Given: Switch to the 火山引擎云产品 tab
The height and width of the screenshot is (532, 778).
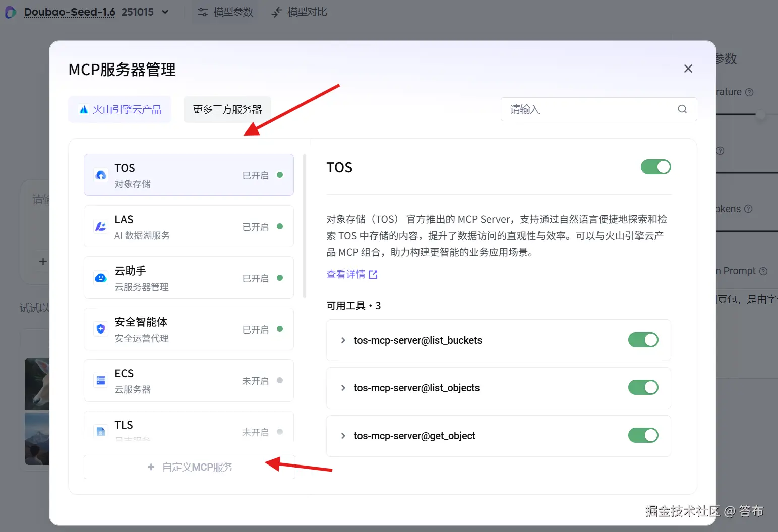Looking at the screenshot, I should [120, 109].
